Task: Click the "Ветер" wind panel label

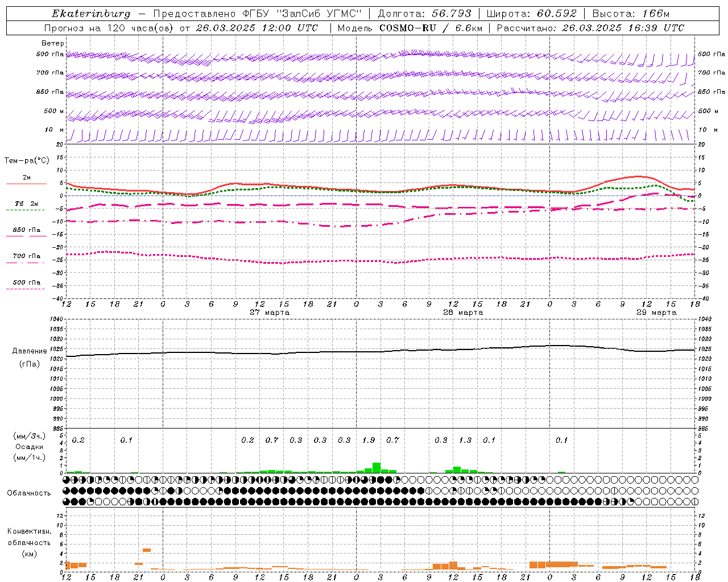Action: click(x=53, y=43)
